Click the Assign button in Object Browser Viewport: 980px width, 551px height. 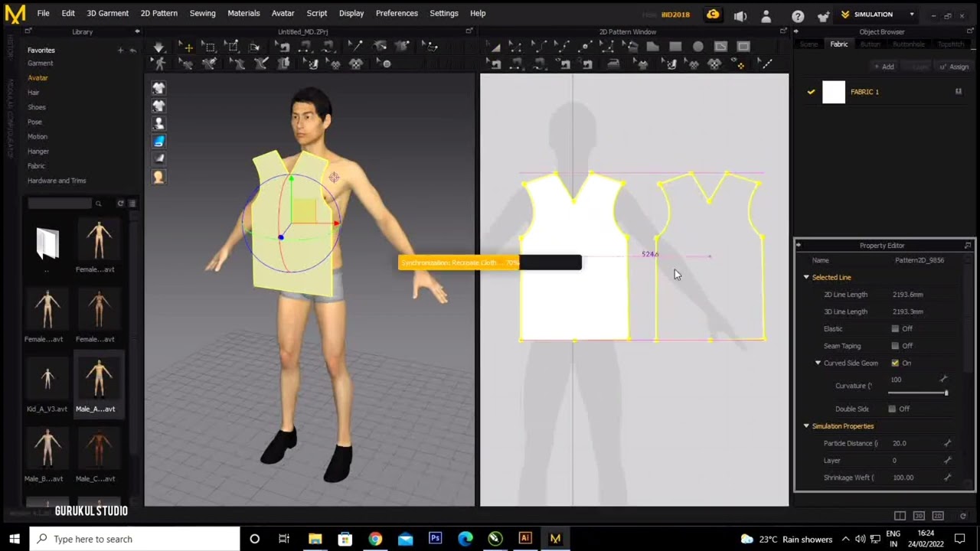click(954, 67)
